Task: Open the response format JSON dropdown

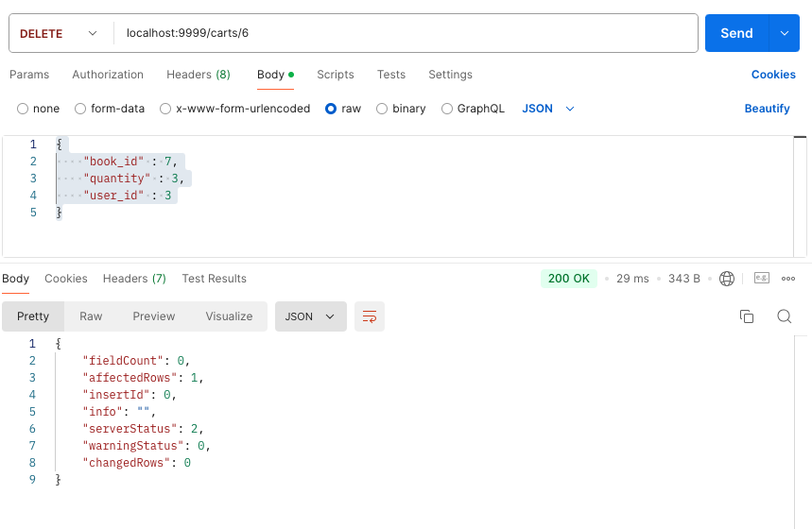Action: [311, 316]
